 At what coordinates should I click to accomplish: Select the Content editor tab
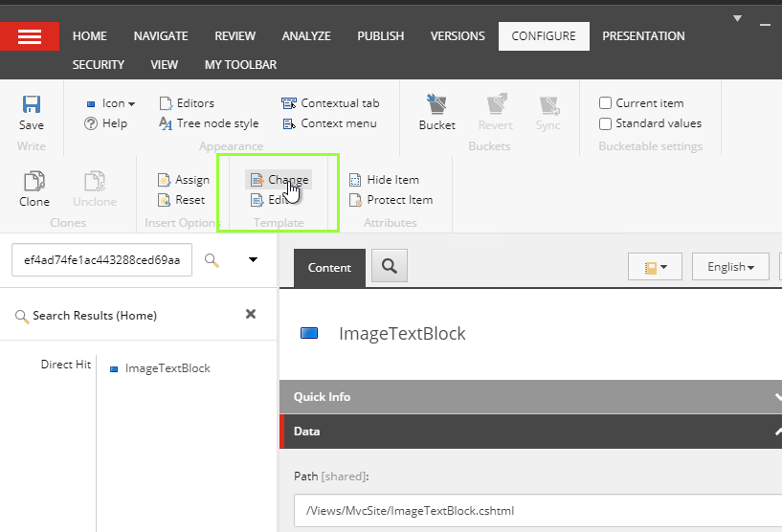click(x=329, y=268)
